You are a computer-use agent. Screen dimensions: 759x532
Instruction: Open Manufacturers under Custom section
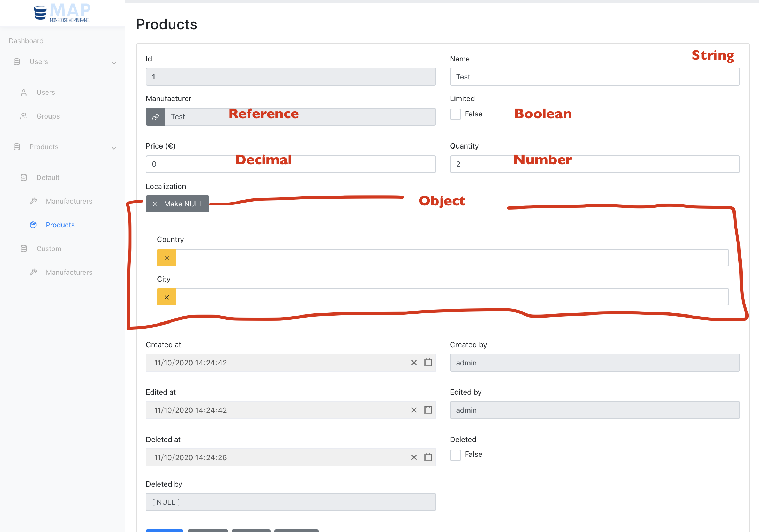coord(69,272)
